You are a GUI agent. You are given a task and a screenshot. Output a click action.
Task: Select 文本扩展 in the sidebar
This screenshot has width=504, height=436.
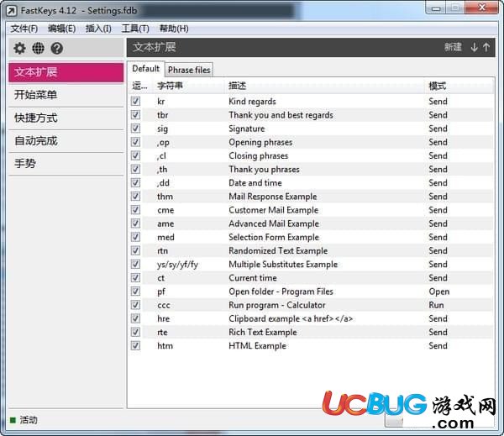(x=66, y=72)
